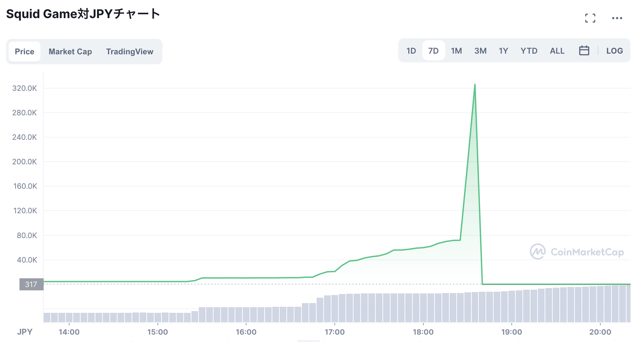This screenshot has width=644, height=342.
Task: Click the 15:00 time axis label
Action: coord(157,332)
